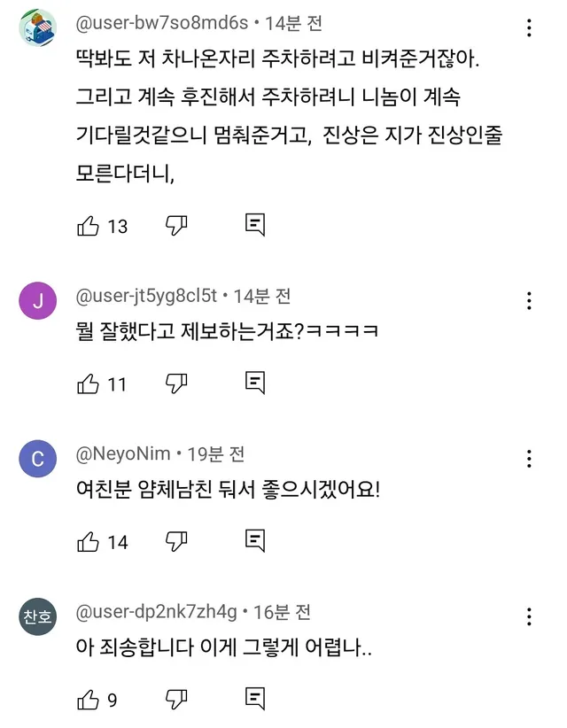Image resolution: width=567 pixels, height=728 pixels.
Task: Like the comment by @user-jt5yg8cl5t
Action: 89,383
